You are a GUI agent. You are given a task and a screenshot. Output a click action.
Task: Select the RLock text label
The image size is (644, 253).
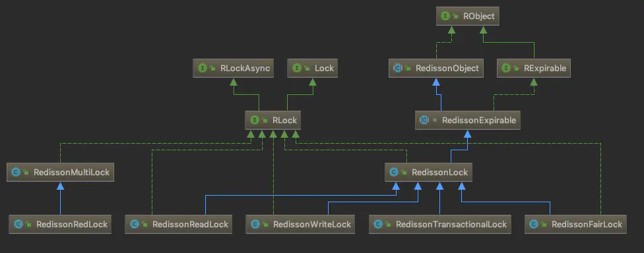click(284, 120)
